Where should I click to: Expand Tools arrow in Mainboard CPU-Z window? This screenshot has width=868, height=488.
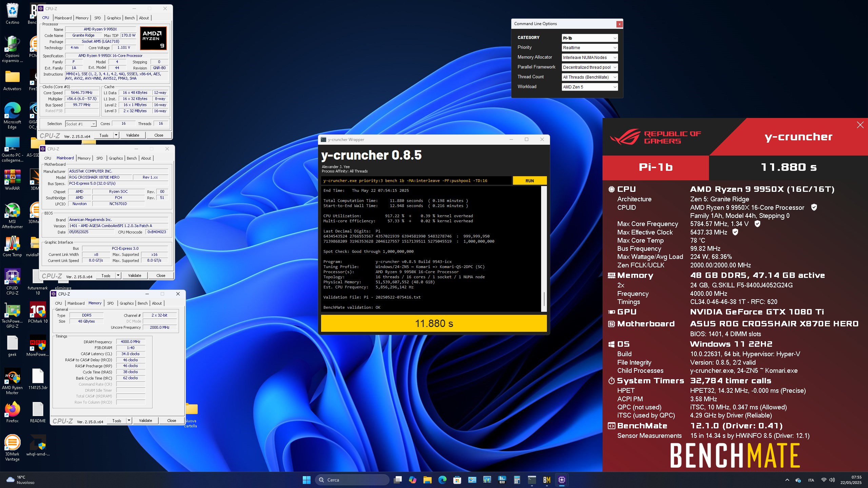point(118,276)
